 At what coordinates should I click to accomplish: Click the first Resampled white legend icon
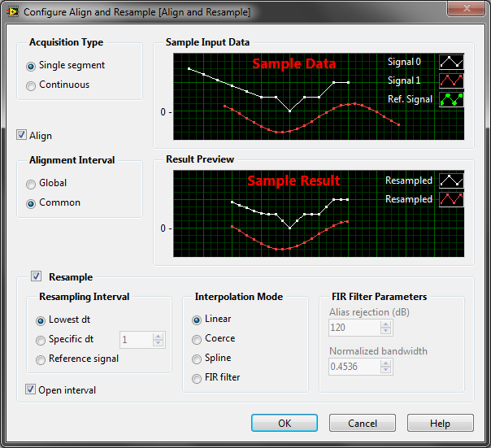coord(451,180)
